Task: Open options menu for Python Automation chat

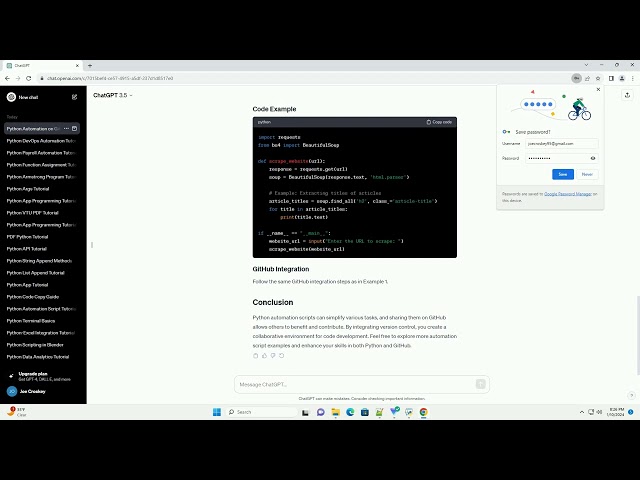Action: pyautogui.click(x=67, y=129)
